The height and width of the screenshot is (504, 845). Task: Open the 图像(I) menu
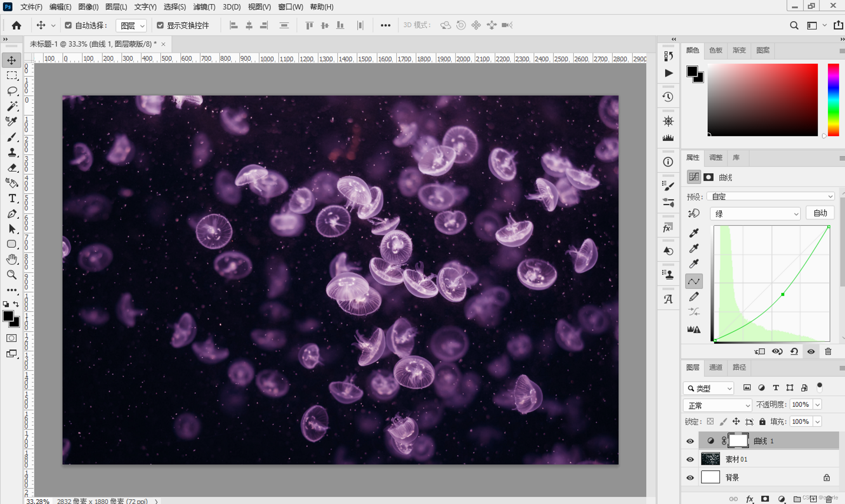(88, 7)
